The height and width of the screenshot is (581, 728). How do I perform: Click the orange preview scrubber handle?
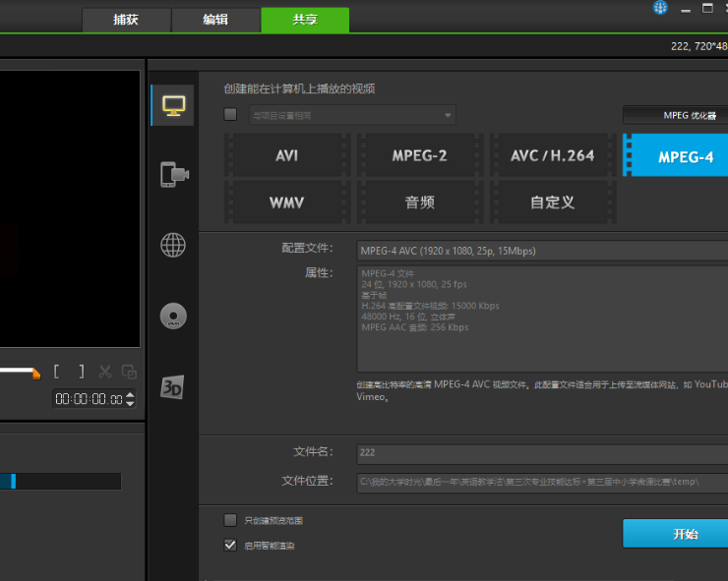click(36, 373)
